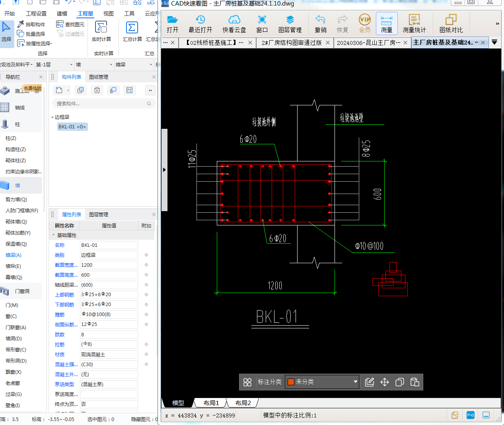Delete component with trash icon
504x425 pixels.
click(x=97, y=90)
